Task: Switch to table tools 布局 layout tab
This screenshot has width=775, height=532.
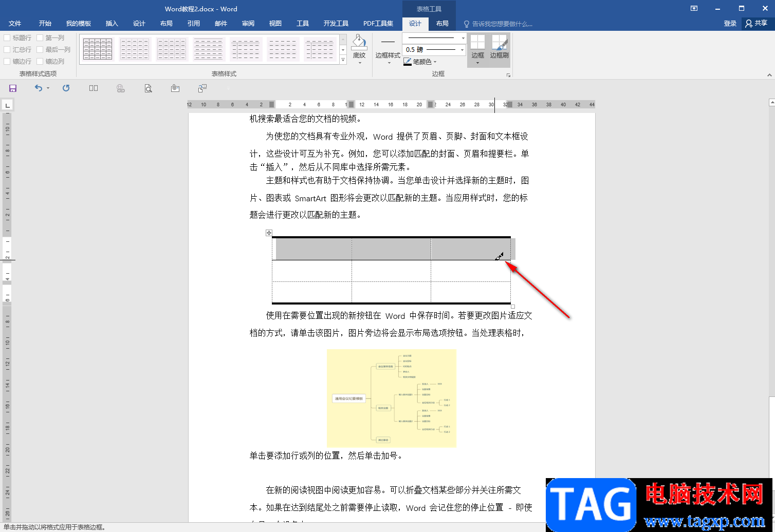Action: point(442,24)
